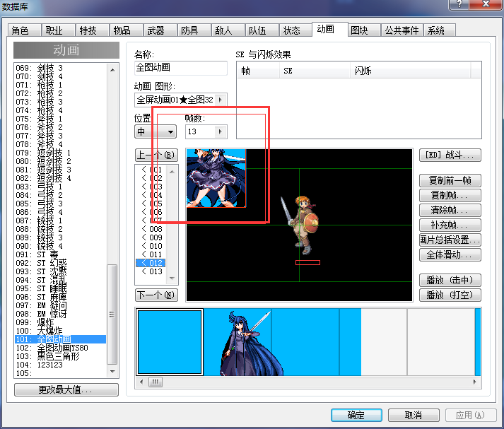Image resolution: width=504 pixels, height=429 pixels.
Task: Open the 队伍 tab
Action: (x=262, y=30)
